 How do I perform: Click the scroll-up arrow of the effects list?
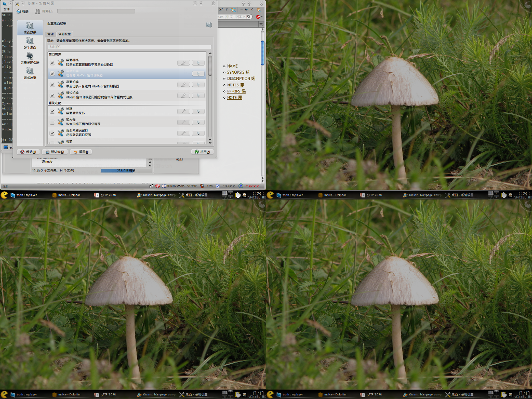click(210, 54)
